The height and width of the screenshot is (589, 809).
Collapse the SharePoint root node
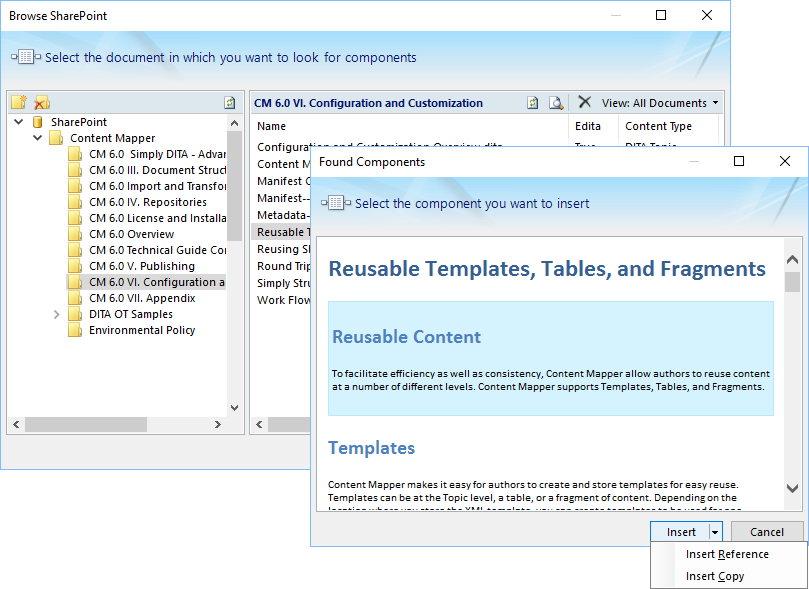[x=19, y=122]
